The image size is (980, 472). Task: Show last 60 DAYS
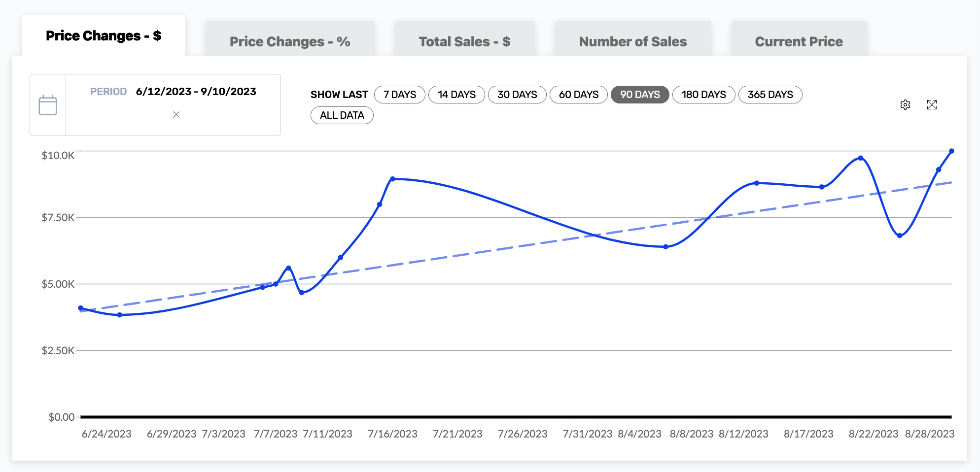(x=579, y=95)
